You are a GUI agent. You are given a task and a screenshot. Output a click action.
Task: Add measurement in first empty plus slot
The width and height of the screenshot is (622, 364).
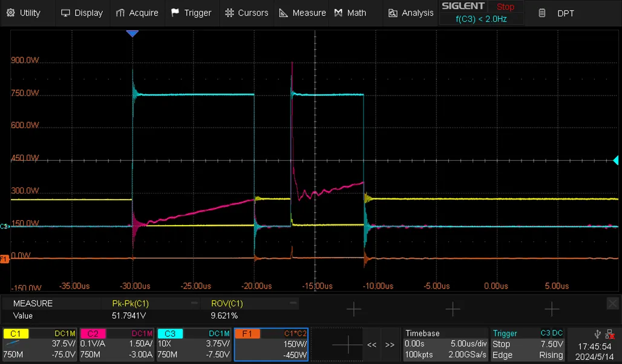353,309
